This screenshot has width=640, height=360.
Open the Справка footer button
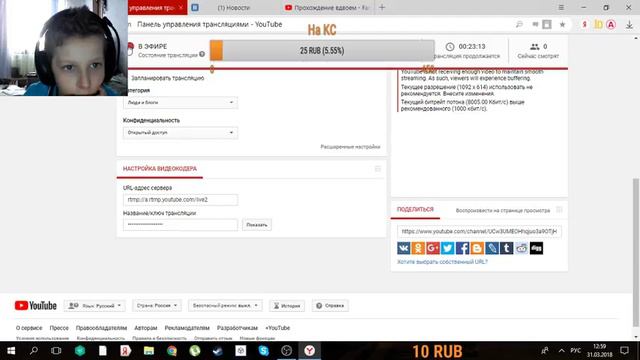click(330, 305)
